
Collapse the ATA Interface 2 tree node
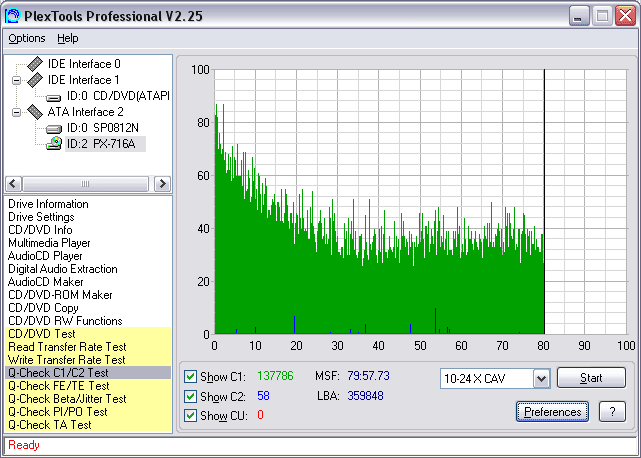tap(16, 112)
